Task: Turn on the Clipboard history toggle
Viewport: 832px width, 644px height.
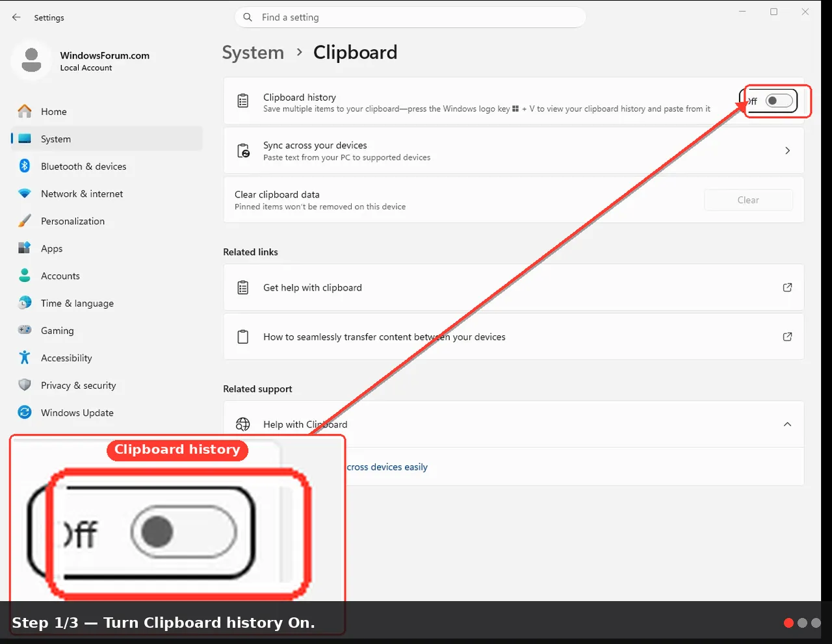Action: [779, 101]
